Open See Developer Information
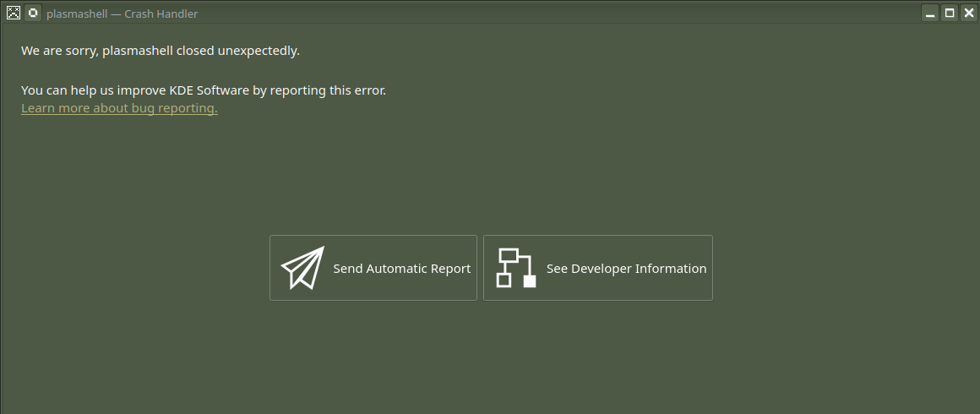 (598, 268)
